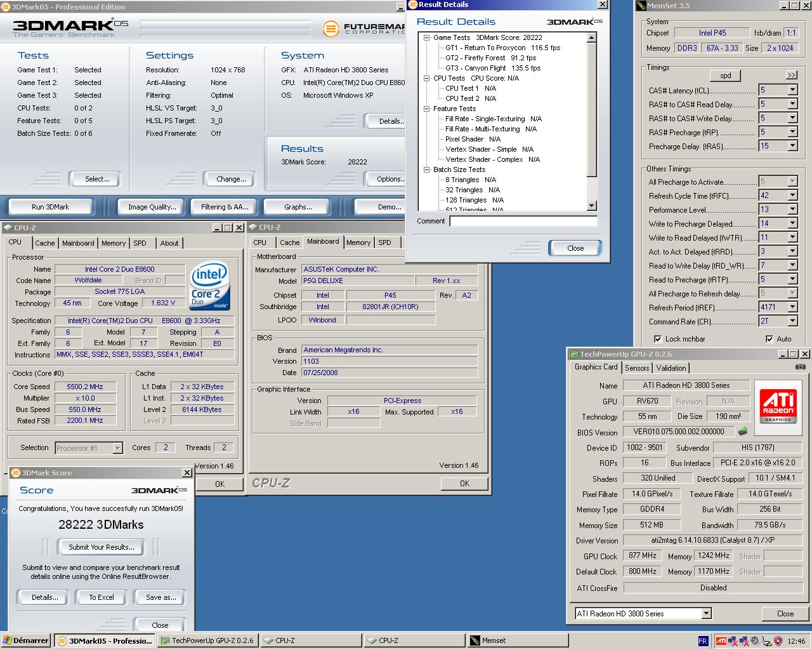812x650 pixels.
Task: Collapse the CPU Tests tree node
Action: click(427, 78)
